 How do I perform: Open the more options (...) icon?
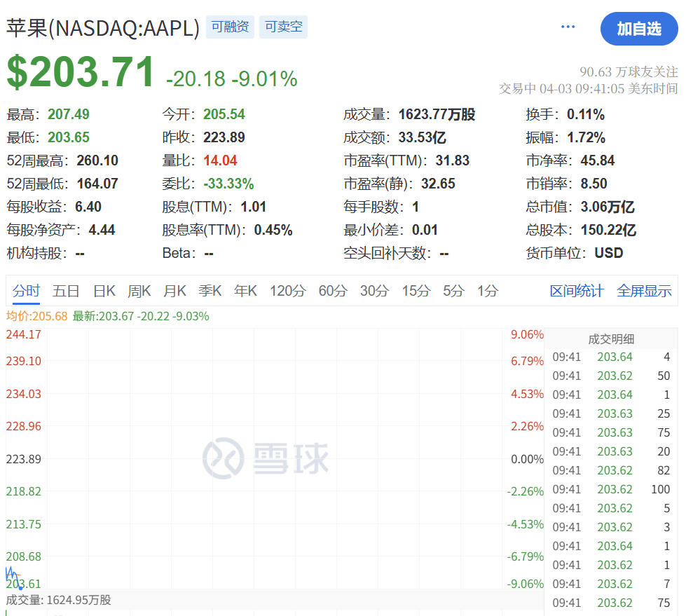pos(568,27)
